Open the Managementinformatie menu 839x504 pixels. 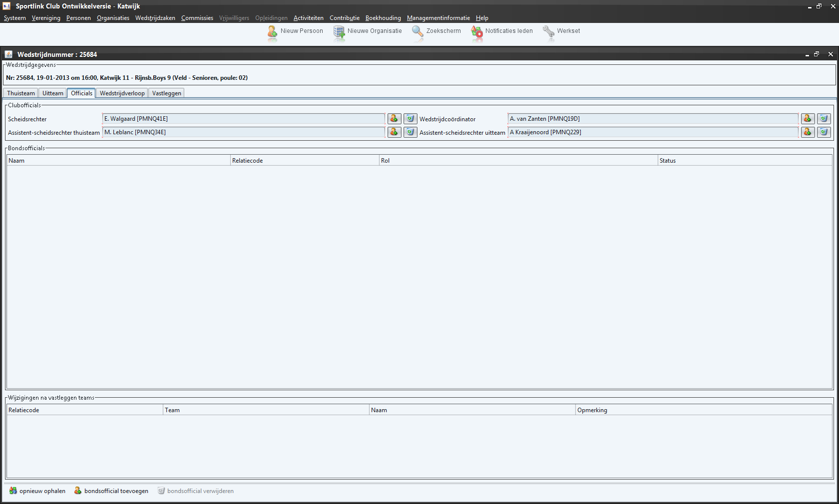[x=438, y=18]
